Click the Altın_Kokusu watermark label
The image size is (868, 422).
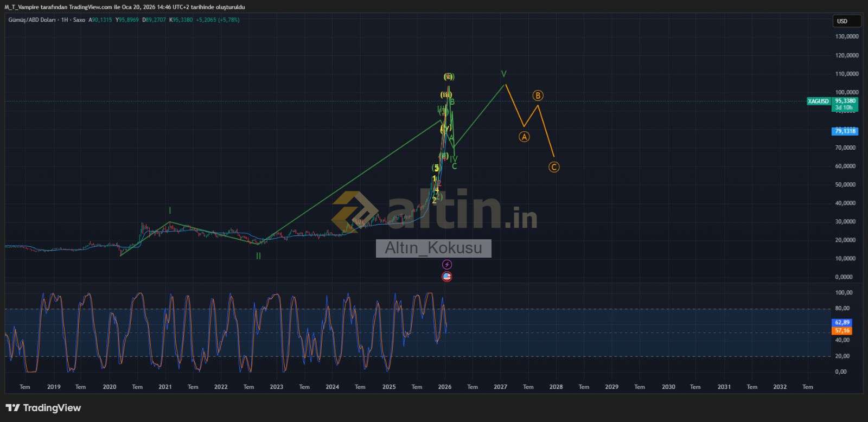[433, 248]
